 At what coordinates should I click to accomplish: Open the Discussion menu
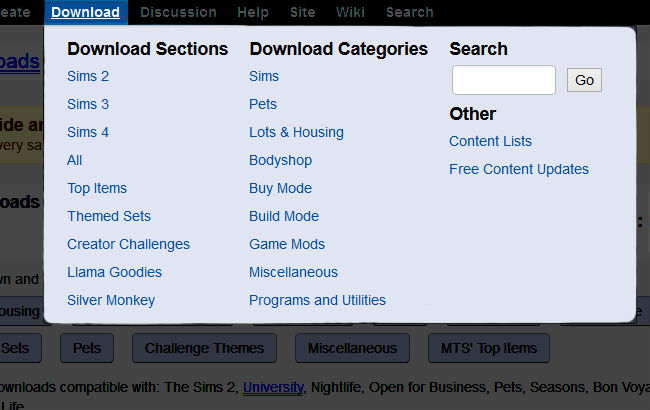click(178, 12)
